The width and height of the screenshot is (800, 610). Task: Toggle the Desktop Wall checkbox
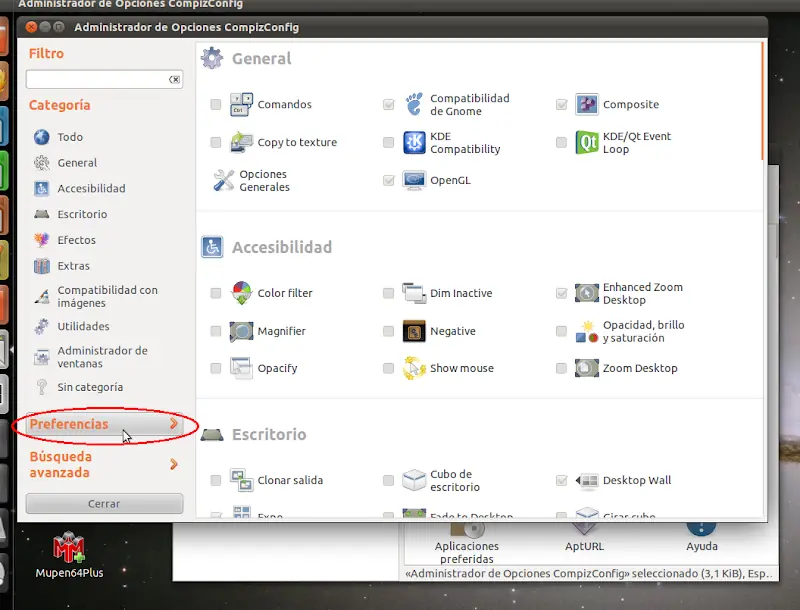(561, 480)
